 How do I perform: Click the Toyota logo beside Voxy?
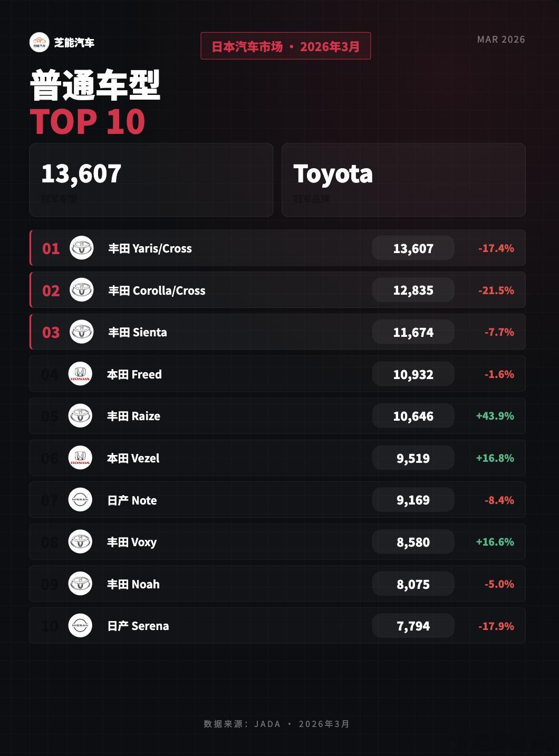tap(80, 541)
